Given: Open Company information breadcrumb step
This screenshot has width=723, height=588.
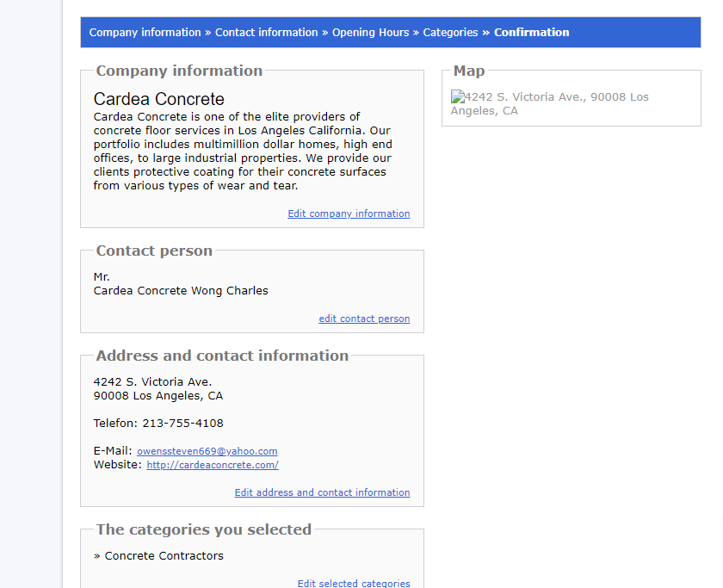Looking at the screenshot, I should pyautogui.click(x=145, y=32).
